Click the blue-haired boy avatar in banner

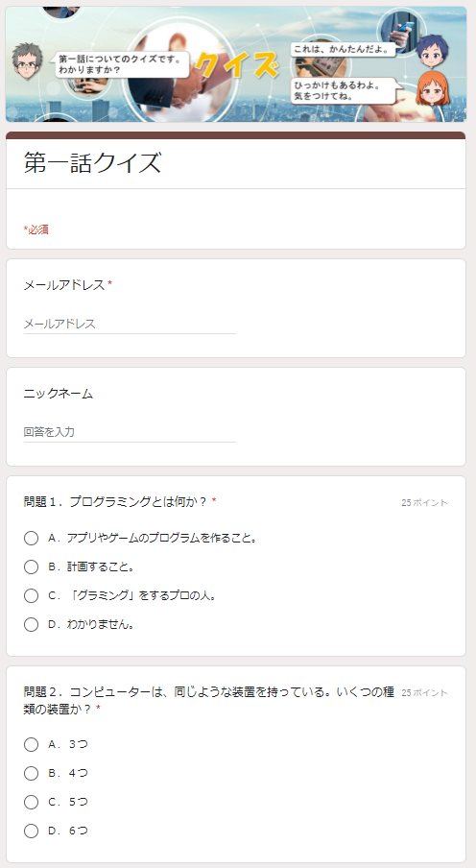(x=432, y=50)
